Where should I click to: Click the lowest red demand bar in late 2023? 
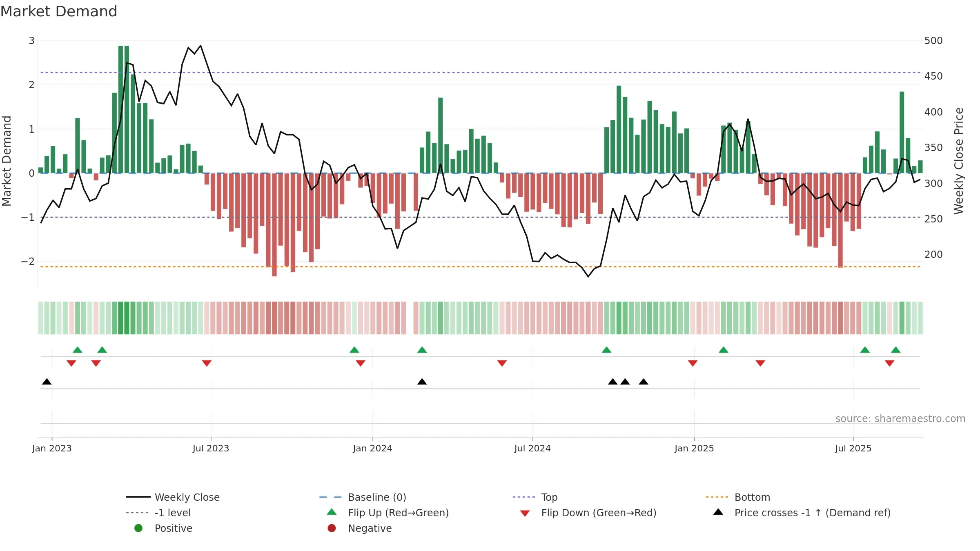click(x=274, y=225)
